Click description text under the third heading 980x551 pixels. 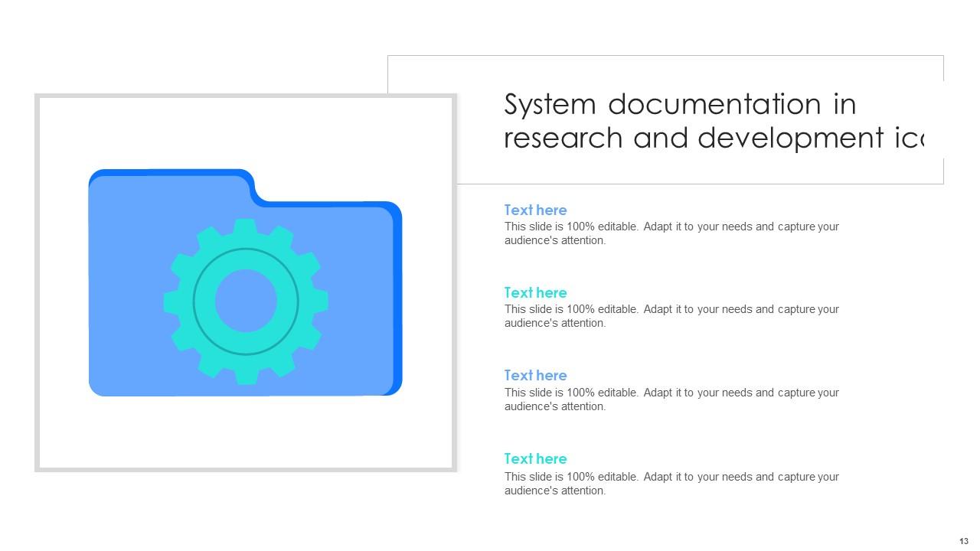[671, 399]
